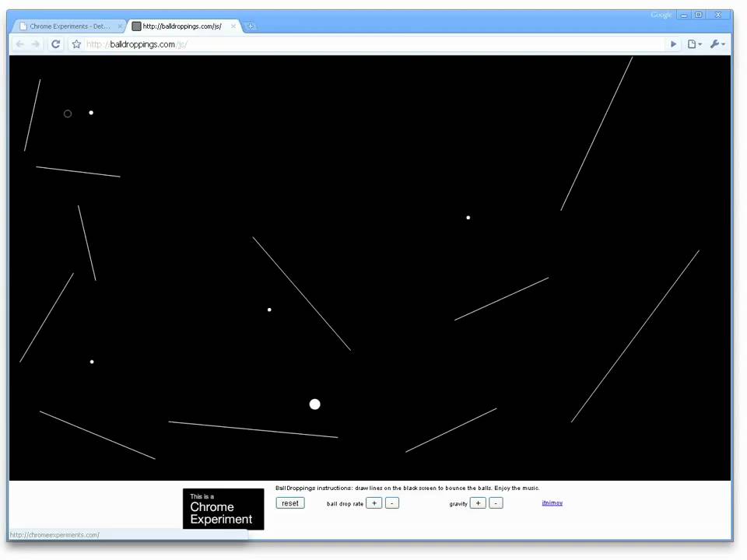Viewport: 747px width, 560px height.
Task: Click the browser Forward arrow
Action: point(36,44)
